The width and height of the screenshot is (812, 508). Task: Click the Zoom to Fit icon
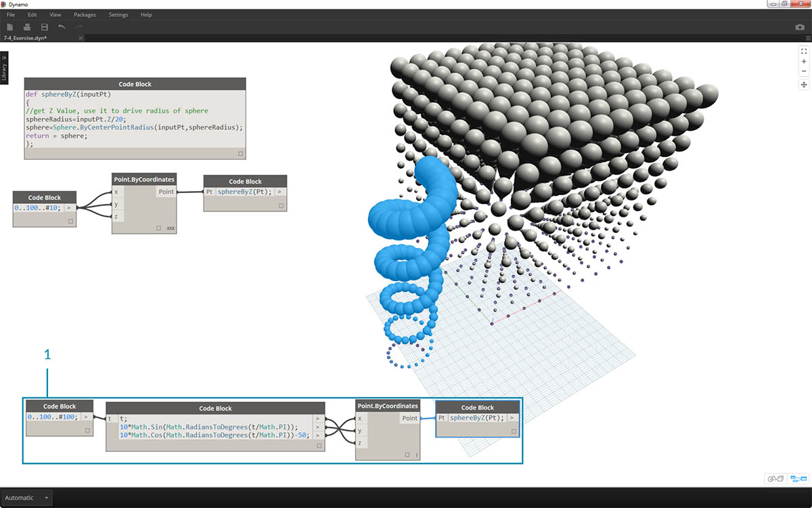coord(804,51)
